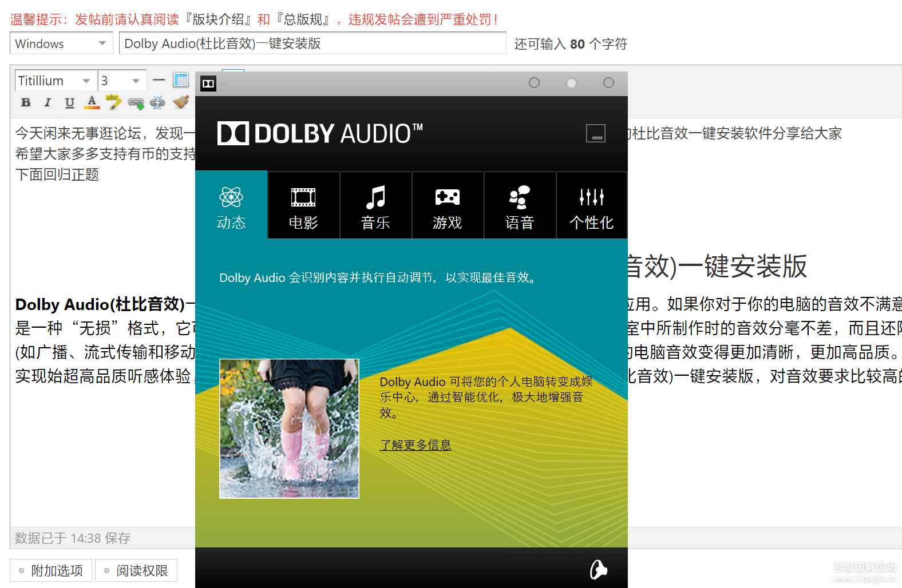902x588 pixels.
Task: Click the 附加选项 button
Action: pos(51,570)
